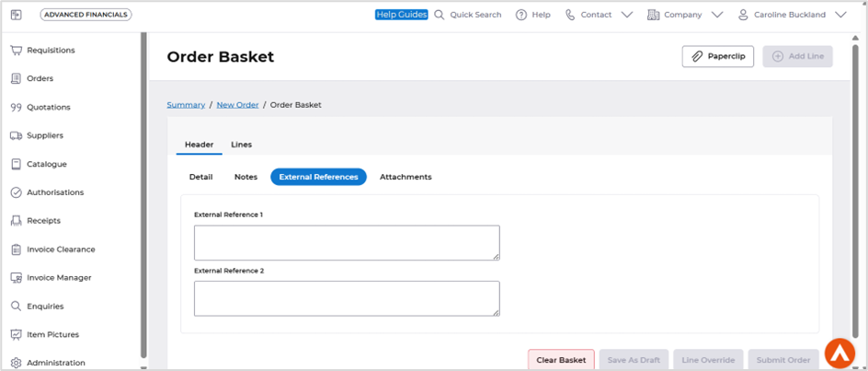
Task: Open Enquiries magnifier icon in sidebar
Action: click(16, 307)
